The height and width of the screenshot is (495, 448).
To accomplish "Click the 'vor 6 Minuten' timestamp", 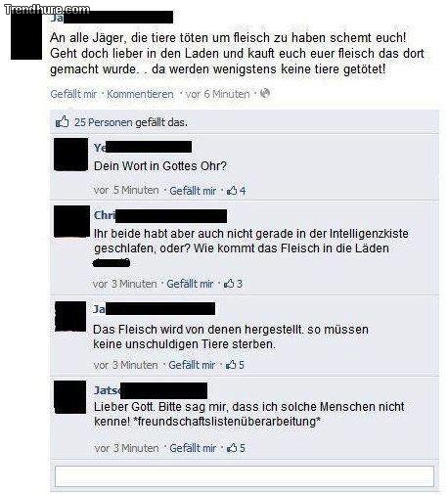I will 217,94.
